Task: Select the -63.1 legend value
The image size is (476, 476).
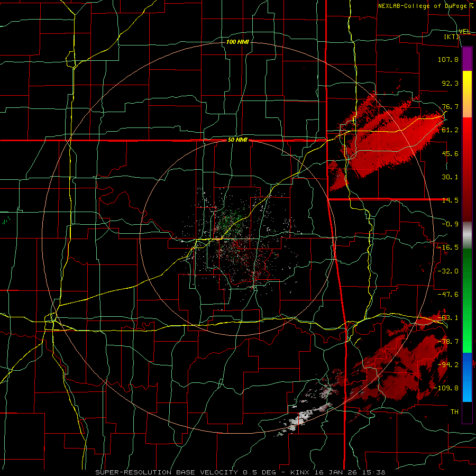Action: (448, 318)
